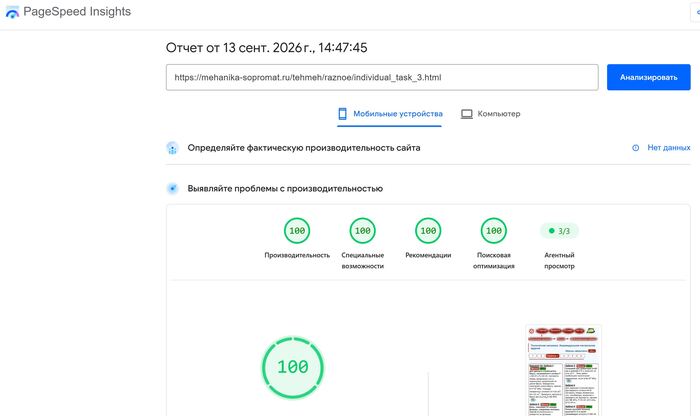Image resolution: width=700 pixels, height=416 pixels.
Task: Switch to the Компьютер tab
Action: pos(491,114)
